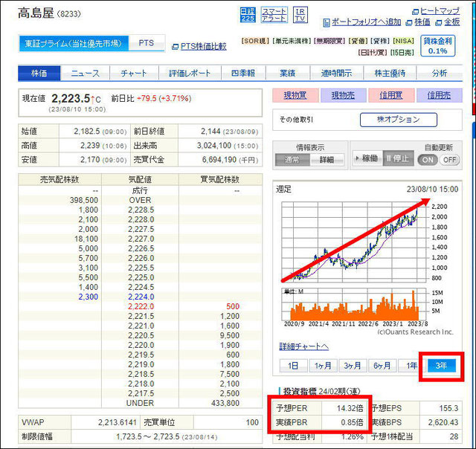Click the 貸株金利 0.1% box
The height and width of the screenshot is (449, 476).
click(438, 46)
